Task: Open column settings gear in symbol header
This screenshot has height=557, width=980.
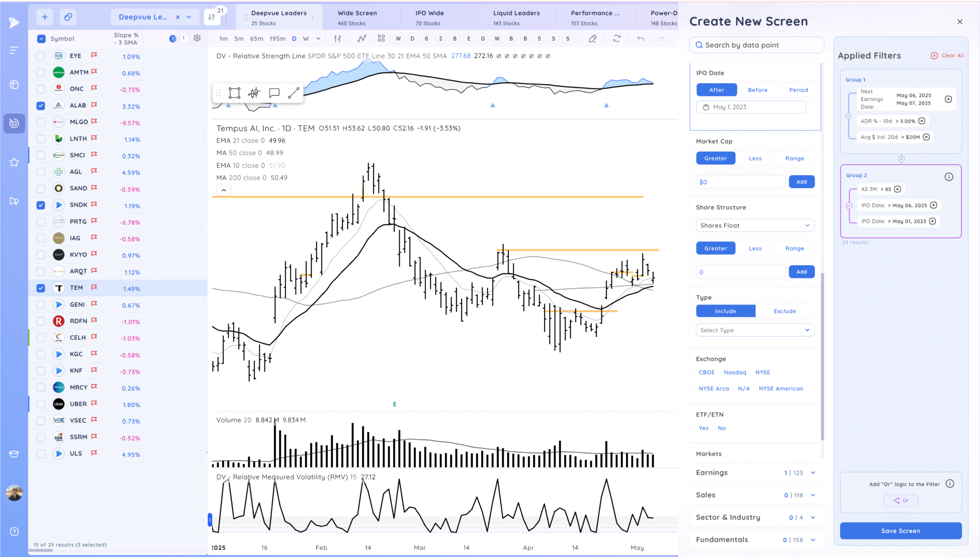Action: (x=197, y=38)
